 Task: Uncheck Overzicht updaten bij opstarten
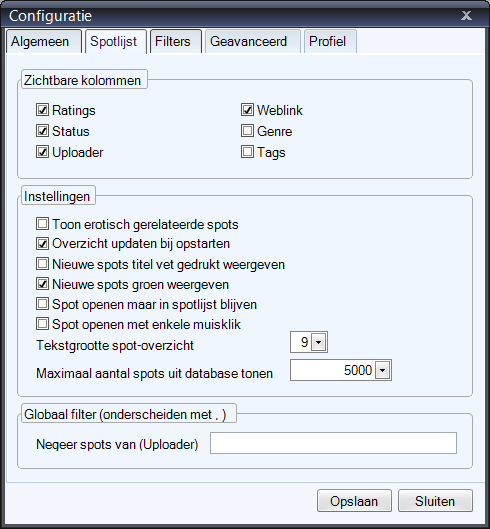click(42, 244)
